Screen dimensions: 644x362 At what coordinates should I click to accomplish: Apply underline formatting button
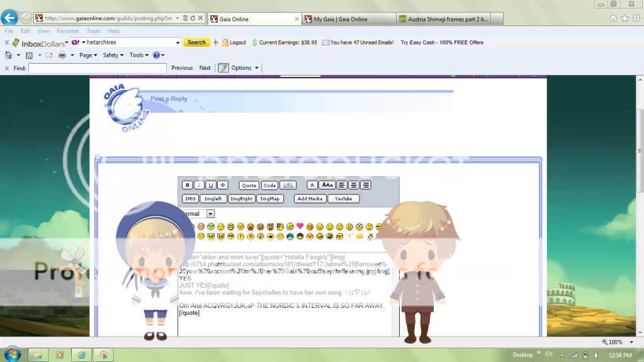coord(211,185)
